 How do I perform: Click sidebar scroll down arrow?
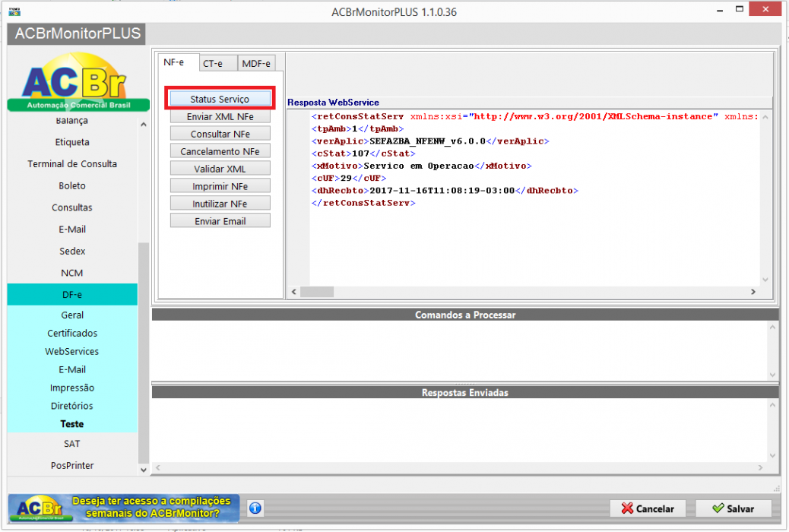[144, 470]
